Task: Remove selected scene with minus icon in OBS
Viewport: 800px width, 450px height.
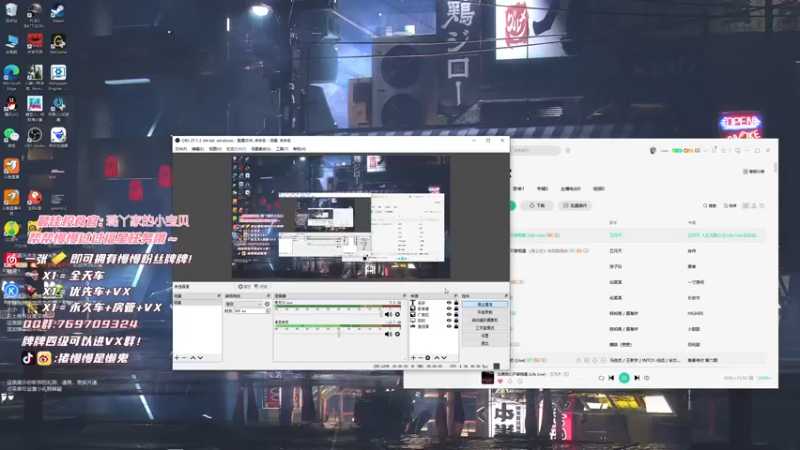Action: tap(184, 358)
